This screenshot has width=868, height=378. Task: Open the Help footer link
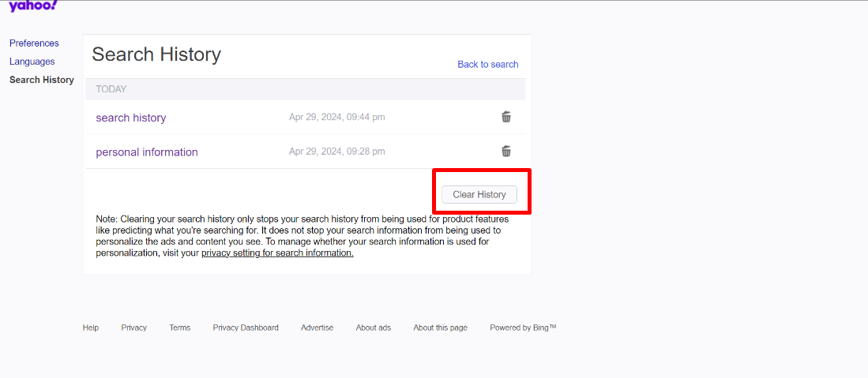[91, 327]
